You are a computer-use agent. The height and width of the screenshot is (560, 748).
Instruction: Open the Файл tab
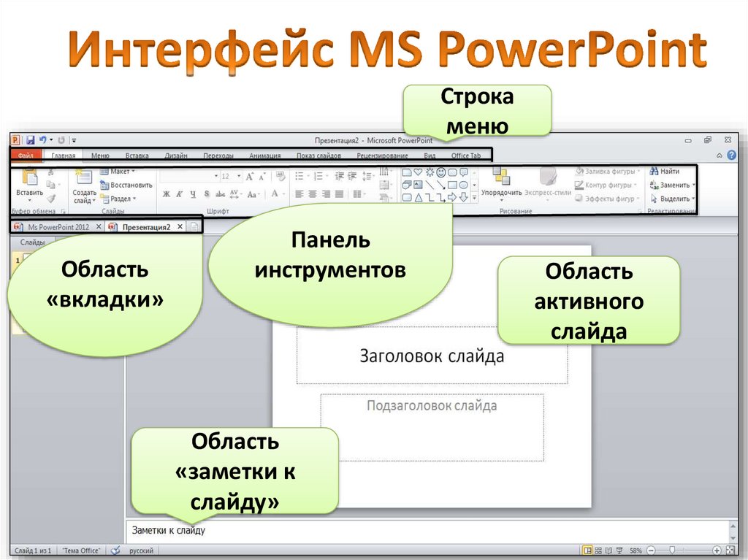(26, 156)
